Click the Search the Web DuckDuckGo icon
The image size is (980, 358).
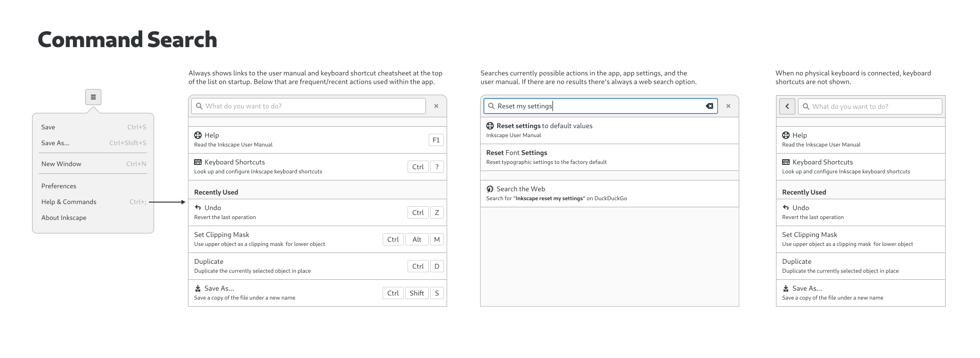pyautogui.click(x=490, y=189)
